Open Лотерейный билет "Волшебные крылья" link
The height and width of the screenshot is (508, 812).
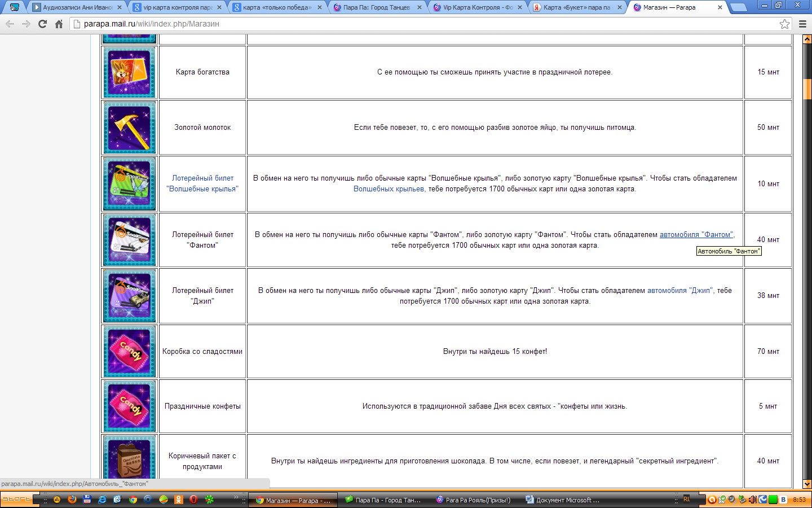click(202, 183)
